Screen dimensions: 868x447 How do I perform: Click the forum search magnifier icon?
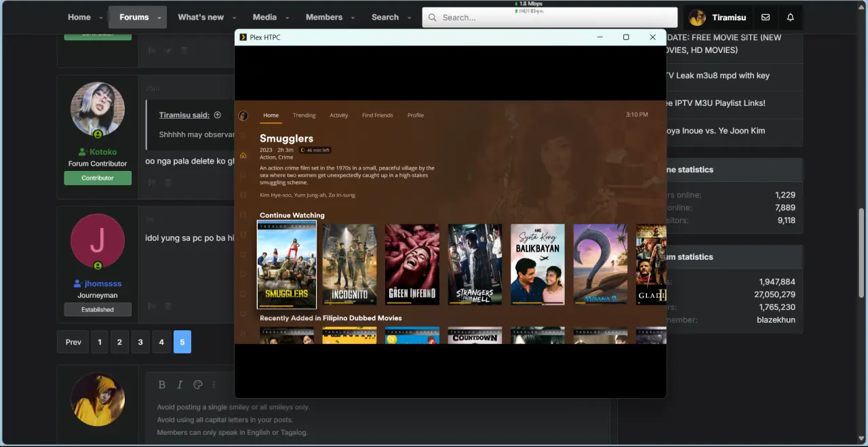click(x=432, y=18)
